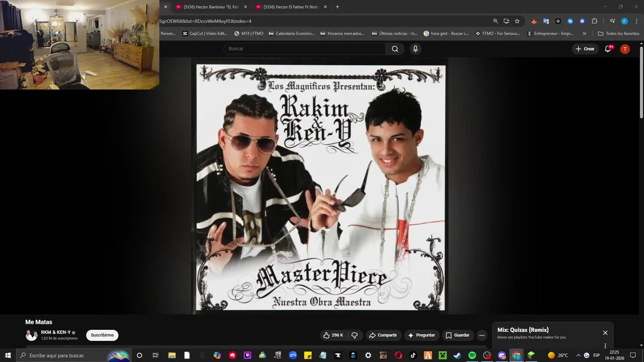Open Twitch from taskbar
Viewport: 644px width, 362px height.
248,355
